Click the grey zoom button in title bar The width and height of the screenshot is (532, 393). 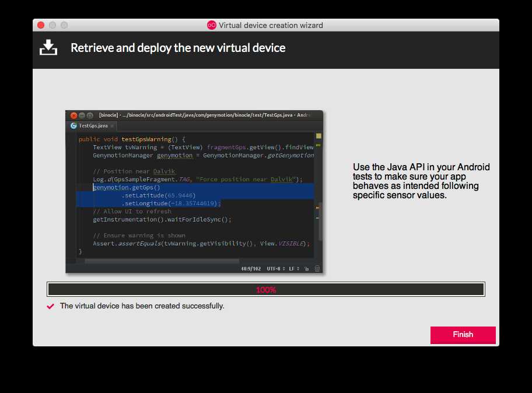pyautogui.click(x=64, y=25)
